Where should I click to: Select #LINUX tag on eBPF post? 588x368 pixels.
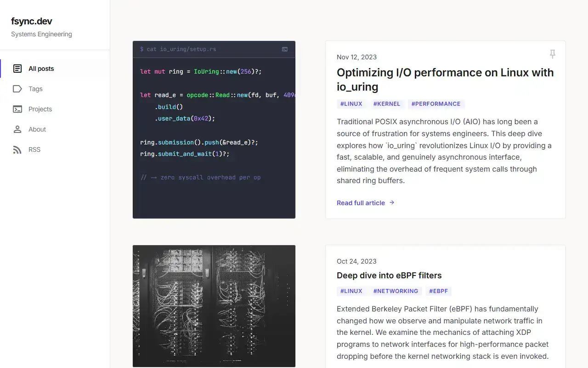pyautogui.click(x=351, y=291)
